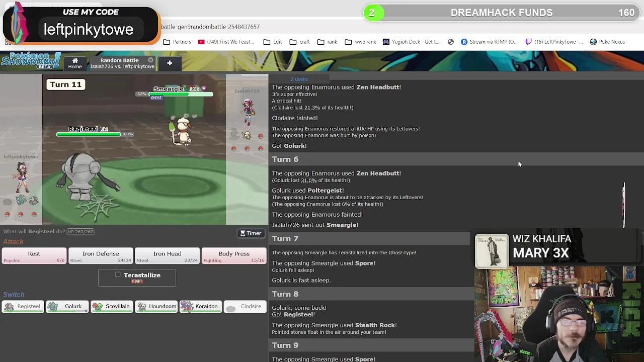Open the Edit bookmark folder

273,42
